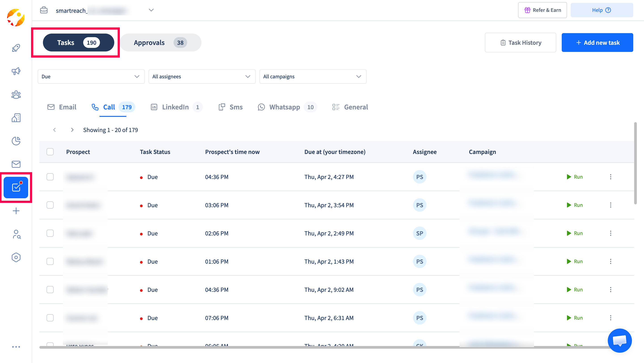Open the pie chart reports icon
The height and width of the screenshot is (363, 644).
click(16, 141)
